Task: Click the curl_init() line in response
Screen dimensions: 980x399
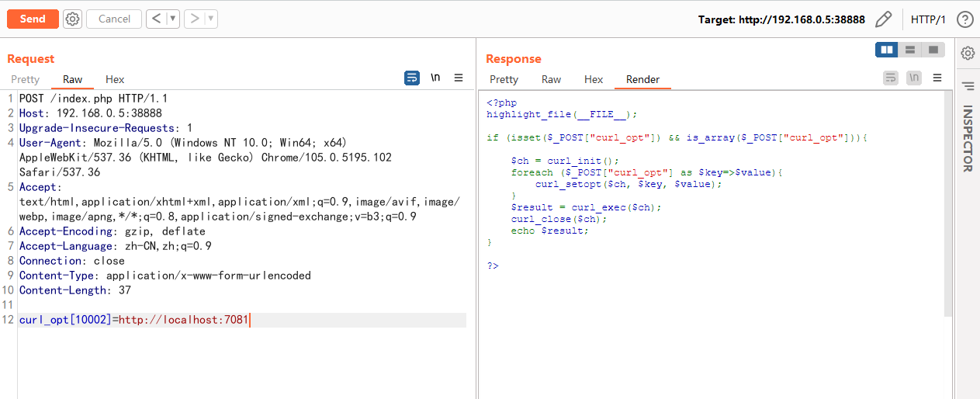Action: (565, 161)
